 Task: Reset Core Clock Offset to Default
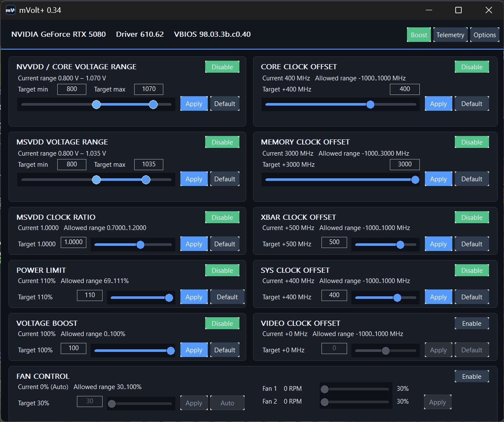[472, 103]
